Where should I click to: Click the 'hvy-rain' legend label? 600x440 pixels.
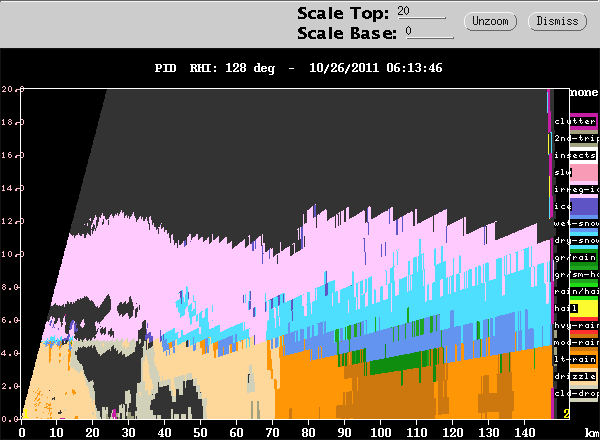point(576,325)
